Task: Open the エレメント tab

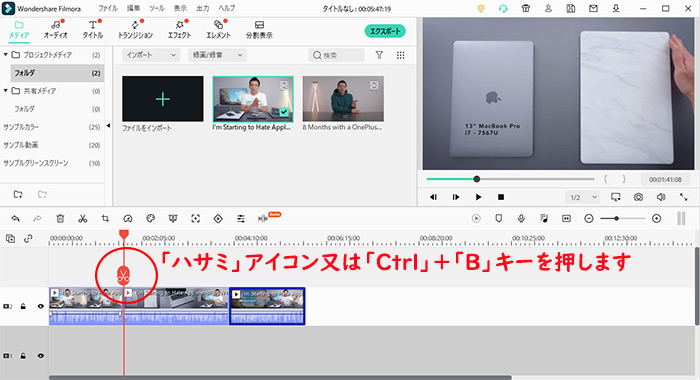Action: [x=218, y=30]
